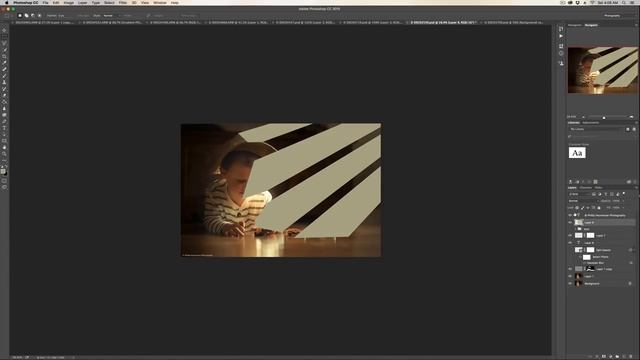This screenshot has width=640, height=360.
Task: Select the Horizontal Type tool
Action: [x=4, y=128]
